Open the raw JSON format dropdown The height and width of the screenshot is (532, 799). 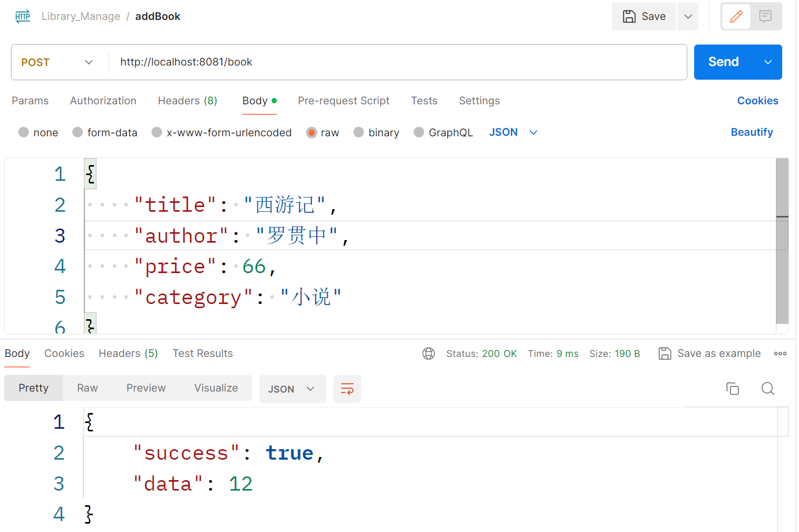513,133
